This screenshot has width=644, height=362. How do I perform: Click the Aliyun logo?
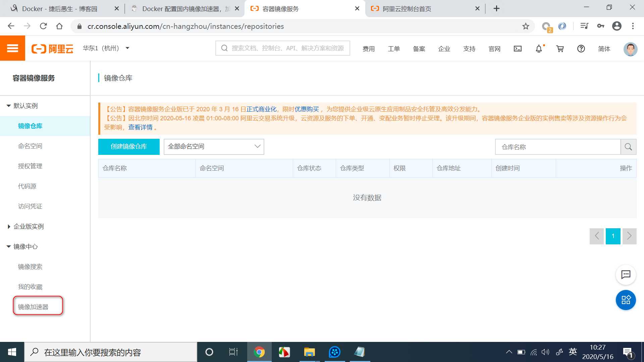click(52, 49)
